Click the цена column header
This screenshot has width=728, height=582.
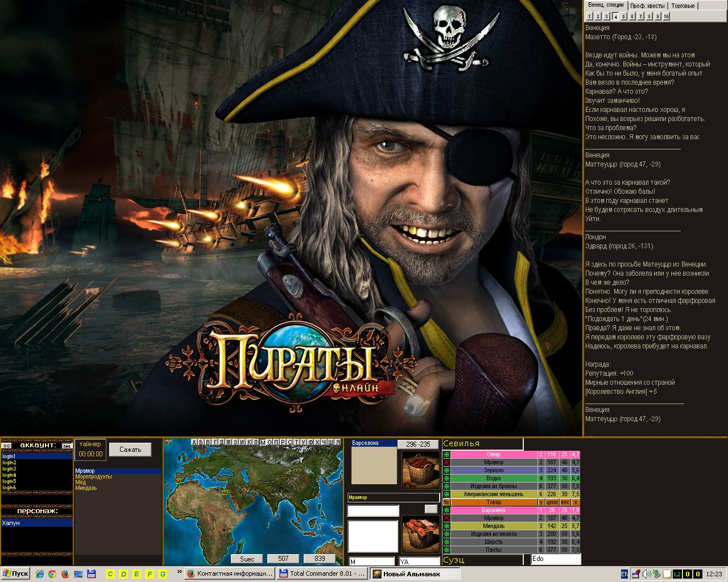coord(551,502)
